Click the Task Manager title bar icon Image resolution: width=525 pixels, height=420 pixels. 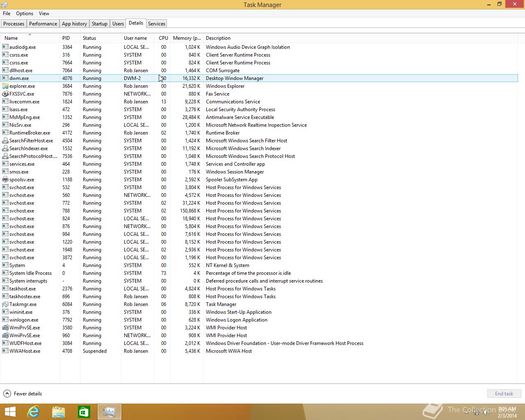[4, 5]
